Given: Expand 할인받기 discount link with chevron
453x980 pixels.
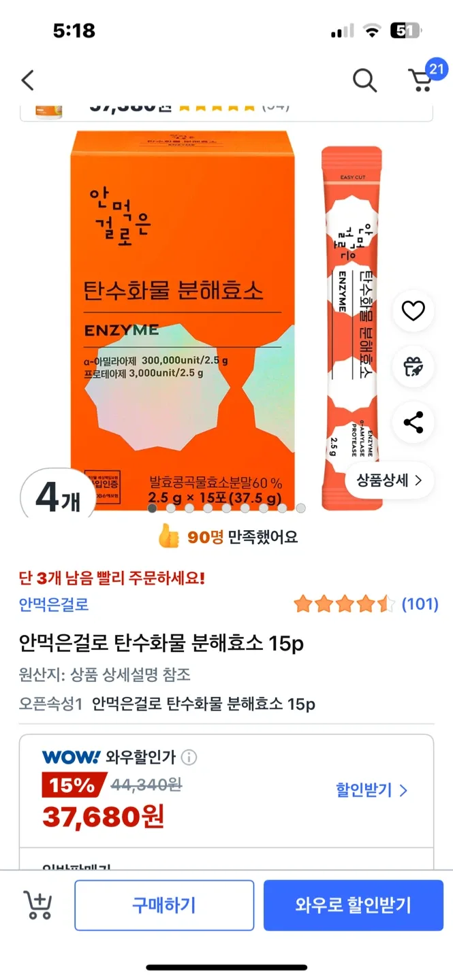Looking at the screenshot, I should click(371, 790).
